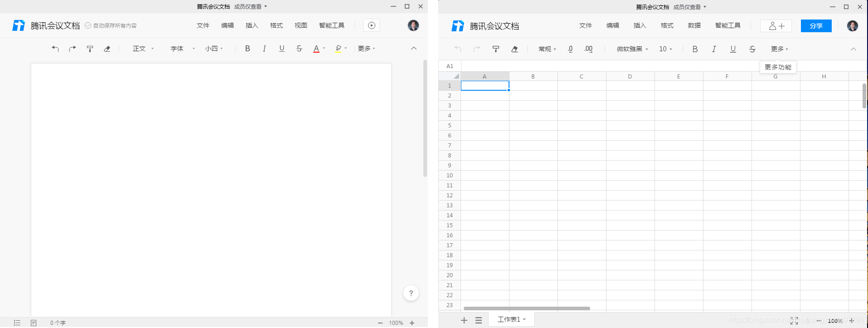
Task: Select format painter in spreadsheet window
Action: click(x=496, y=49)
